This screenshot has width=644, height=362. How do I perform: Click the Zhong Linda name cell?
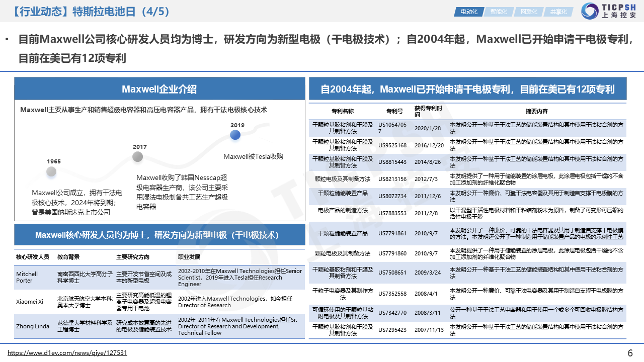click(x=32, y=326)
